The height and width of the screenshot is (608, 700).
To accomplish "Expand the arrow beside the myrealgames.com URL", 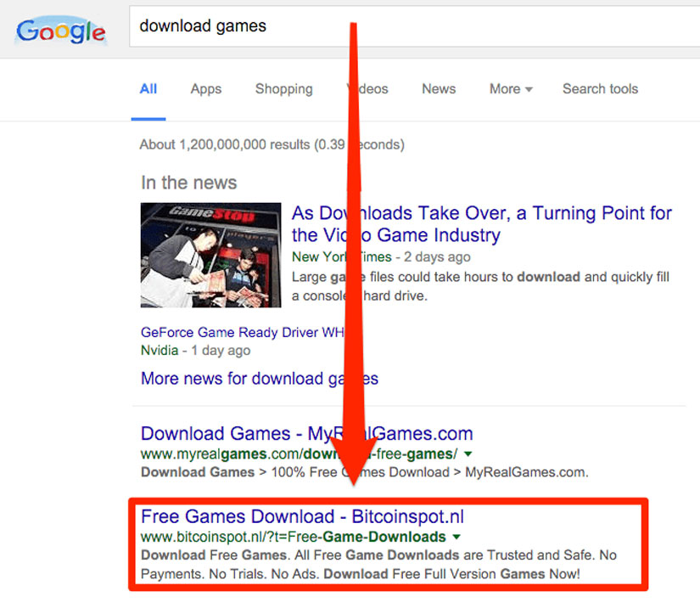I will click(x=469, y=454).
